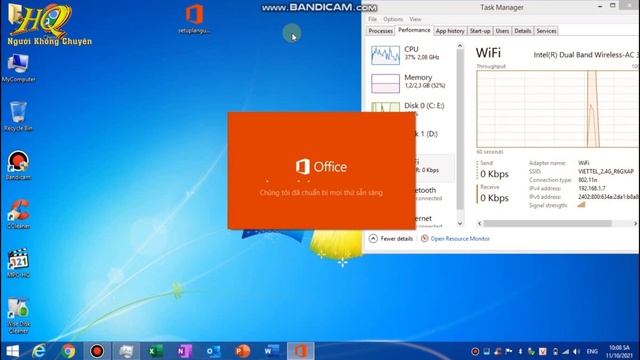
Task: Switch to the Users tab
Action: (x=502, y=31)
